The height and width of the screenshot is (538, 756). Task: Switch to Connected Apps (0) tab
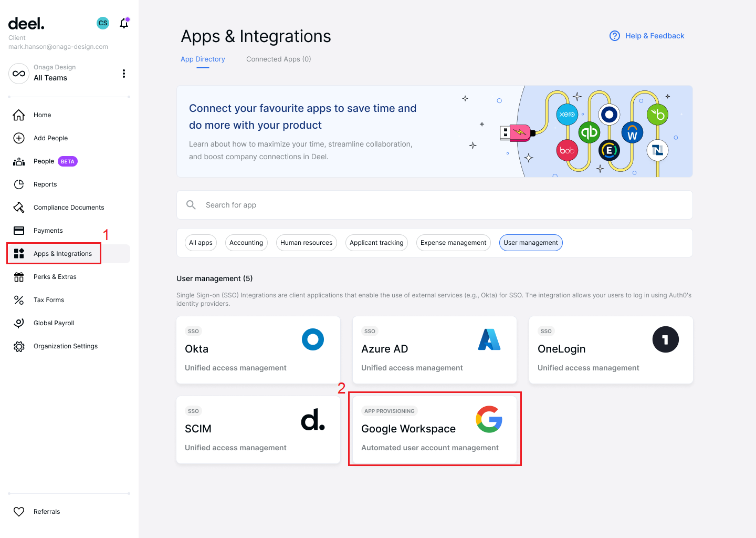[279, 59]
